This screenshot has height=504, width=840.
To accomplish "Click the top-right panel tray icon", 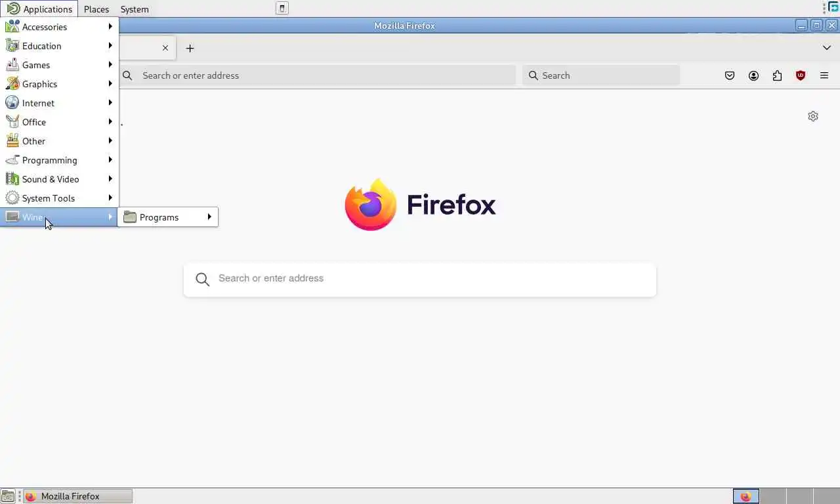I will click(833, 8).
